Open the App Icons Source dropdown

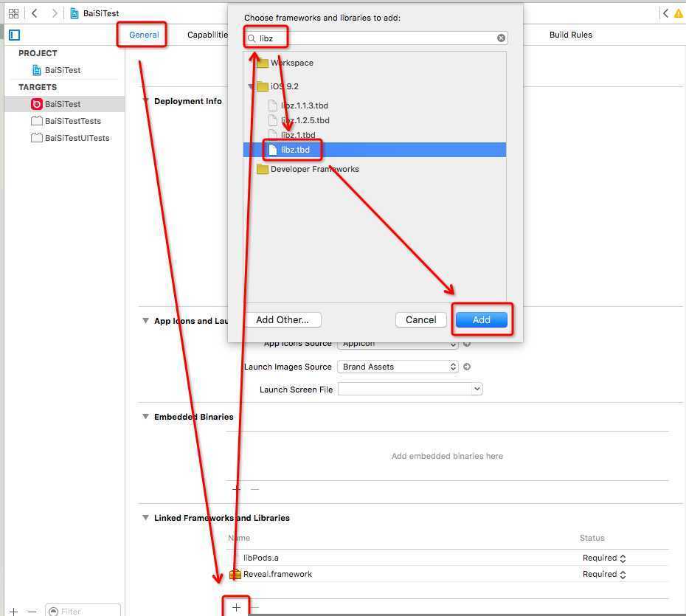[x=398, y=345]
